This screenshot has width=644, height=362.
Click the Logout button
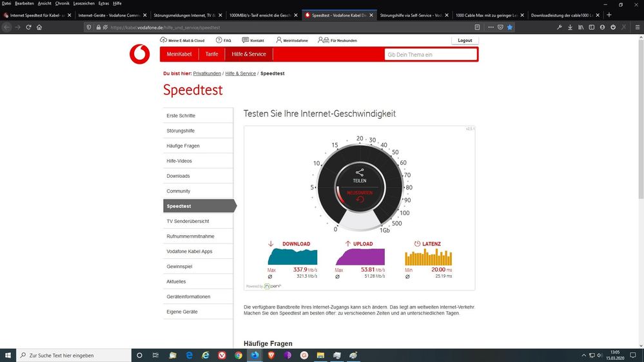[x=465, y=40]
